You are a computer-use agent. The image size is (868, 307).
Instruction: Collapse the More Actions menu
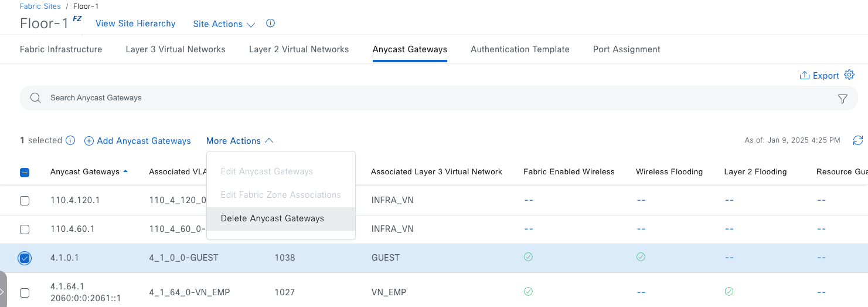240,141
